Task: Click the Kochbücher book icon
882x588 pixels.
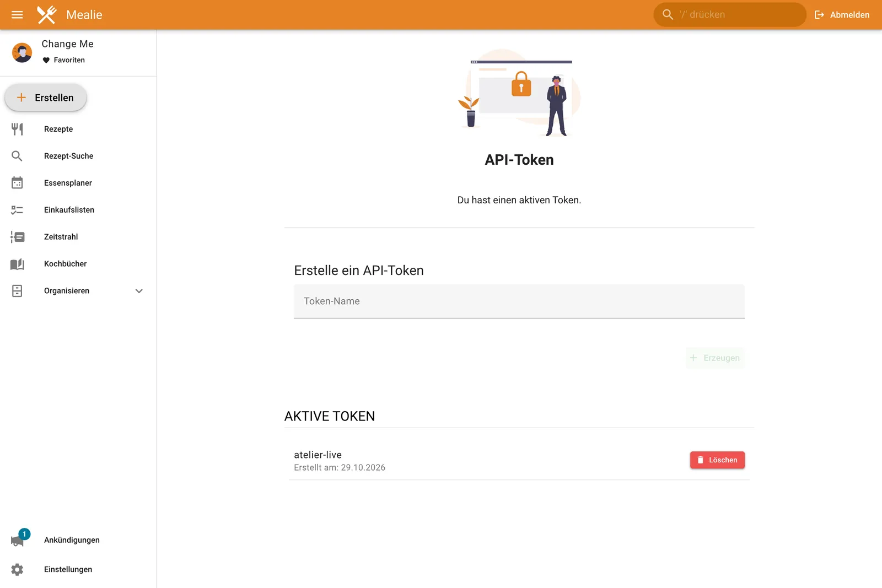Action: (17, 264)
